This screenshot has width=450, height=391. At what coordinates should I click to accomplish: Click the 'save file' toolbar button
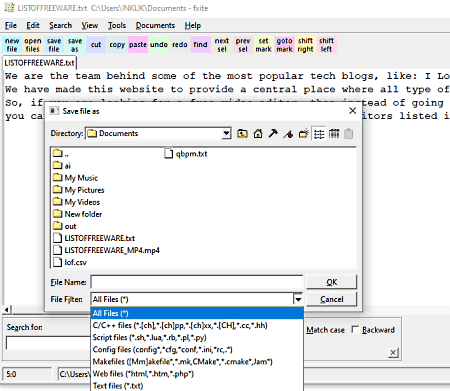point(54,45)
